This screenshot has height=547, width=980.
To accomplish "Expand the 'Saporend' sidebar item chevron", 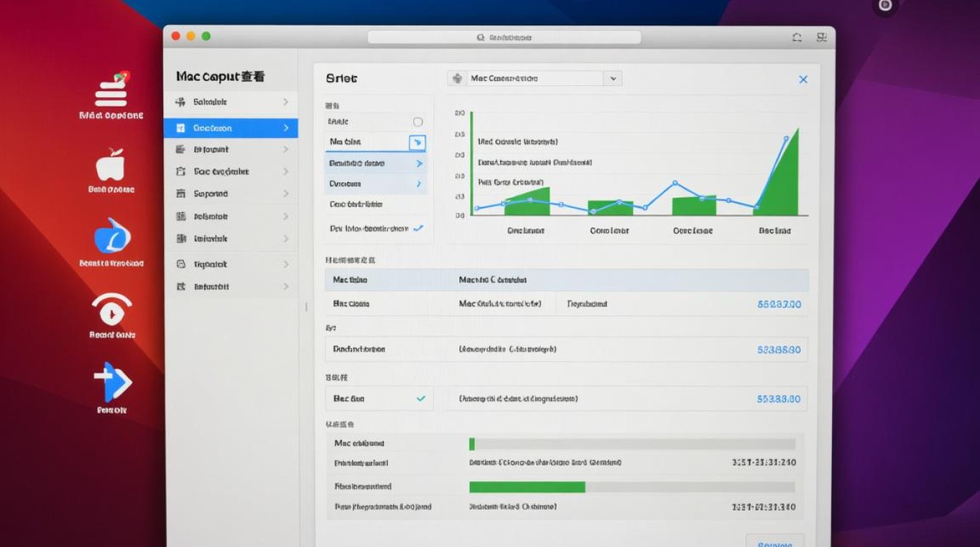I will pos(286,194).
